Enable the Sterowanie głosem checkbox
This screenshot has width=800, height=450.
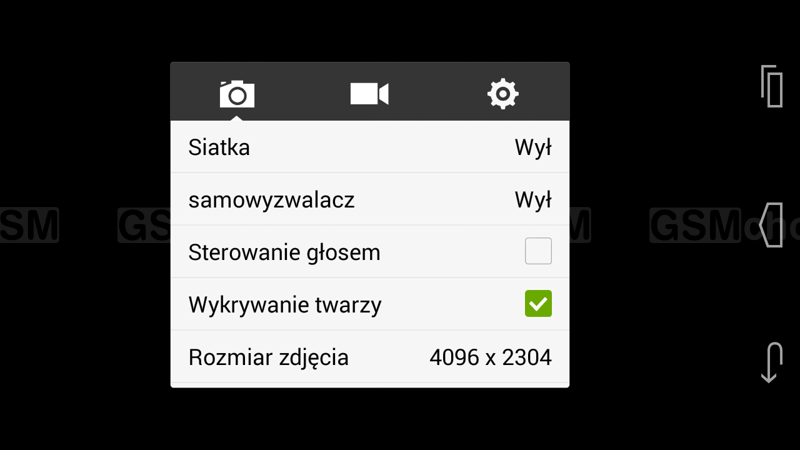pyautogui.click(x=538, y=251)
